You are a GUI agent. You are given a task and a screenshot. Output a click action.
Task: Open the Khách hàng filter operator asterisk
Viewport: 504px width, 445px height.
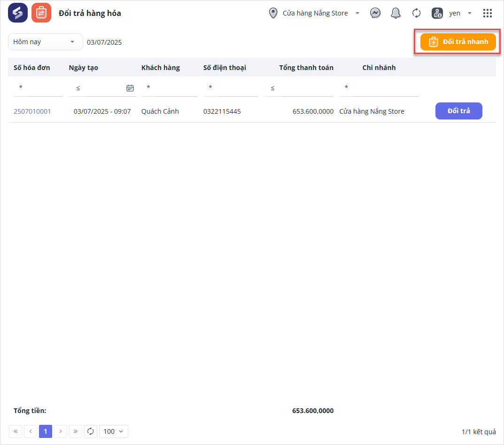pos(148,87)
